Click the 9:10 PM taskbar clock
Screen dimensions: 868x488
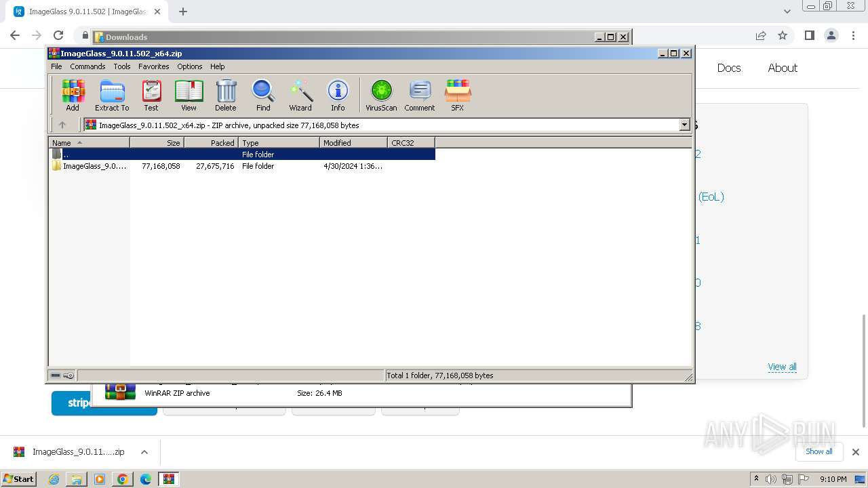833,479
